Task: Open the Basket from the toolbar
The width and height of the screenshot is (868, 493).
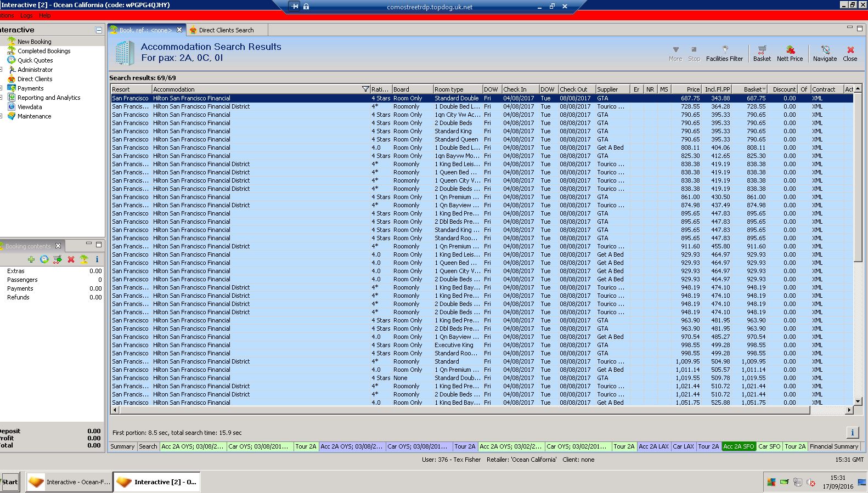Action: [x=762, y=53]
